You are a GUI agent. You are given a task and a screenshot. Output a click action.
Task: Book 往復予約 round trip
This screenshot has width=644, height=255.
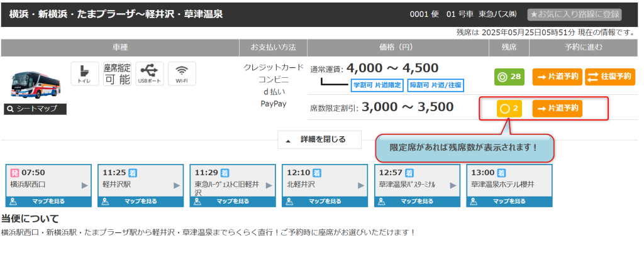tap(609, 77)
